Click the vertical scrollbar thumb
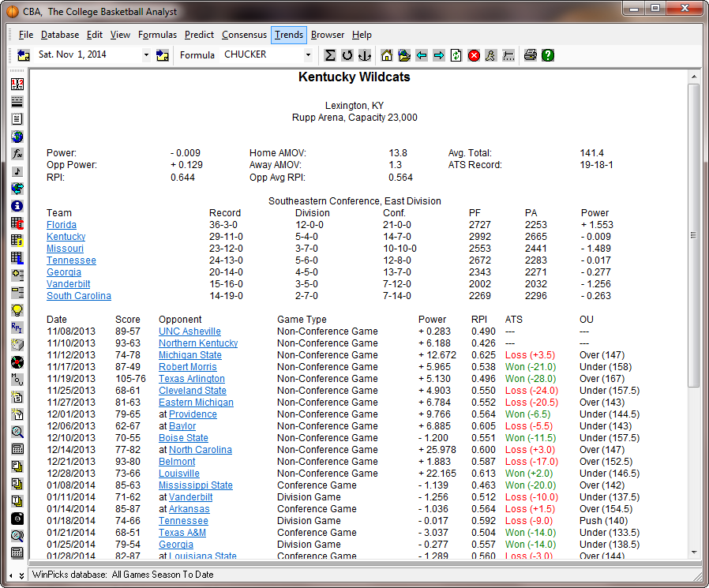The image size is (709, 588). click(x=694, y=235)
